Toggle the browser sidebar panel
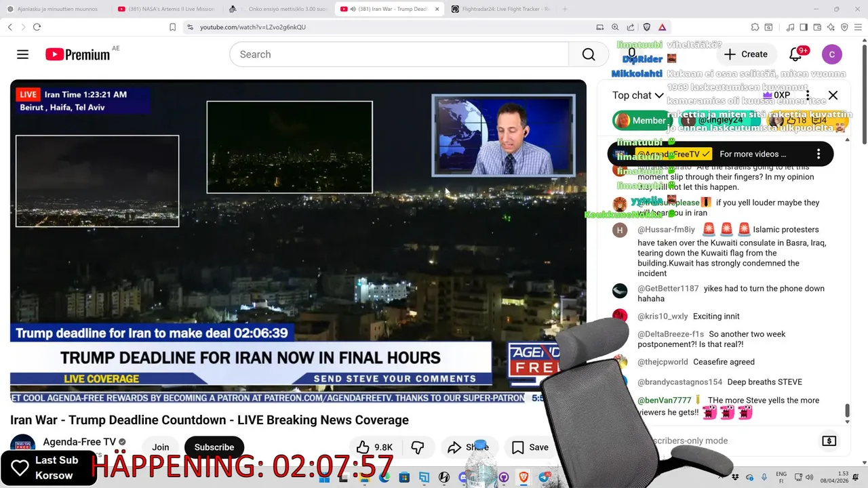Screen dimensions: 868x488 click(x=804, y=27)
